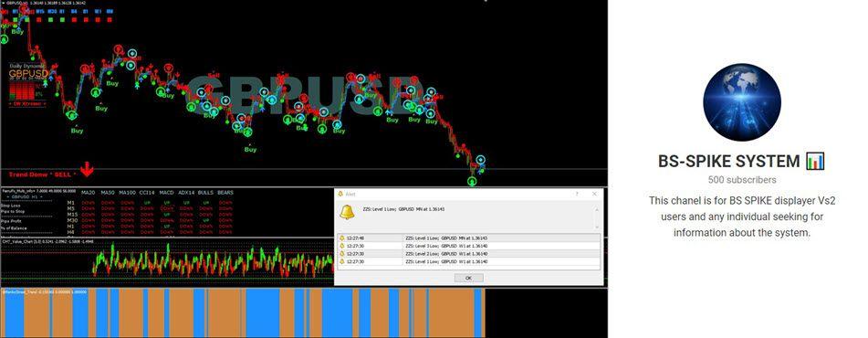The width and height of the screenshot is (868, 338).
Task: Click the CHT_Value_Chart indicator label
Action: [x=47, y=241]
